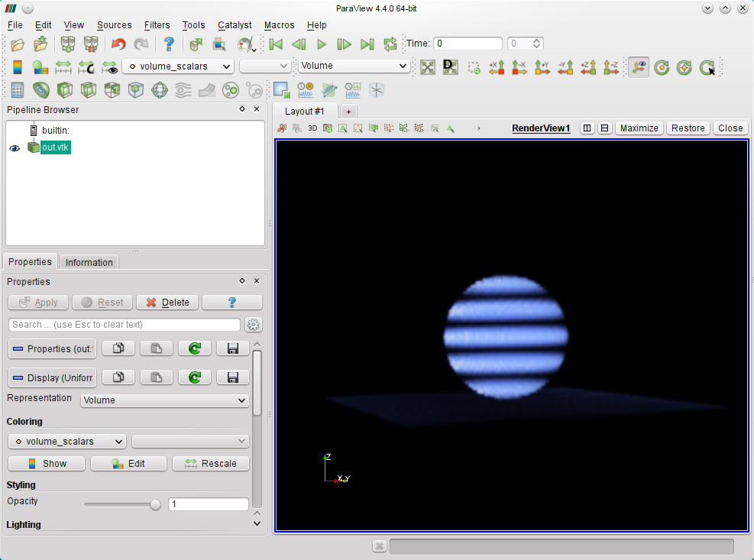Click Edit color map button
Image resolution: width=754 pixels, height=560 pixels.
pos(128,464)
